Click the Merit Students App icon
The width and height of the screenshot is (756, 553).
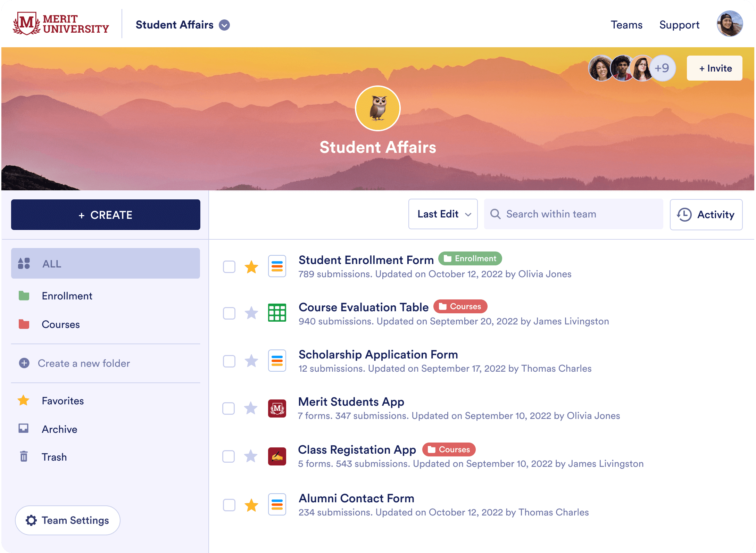277,408
